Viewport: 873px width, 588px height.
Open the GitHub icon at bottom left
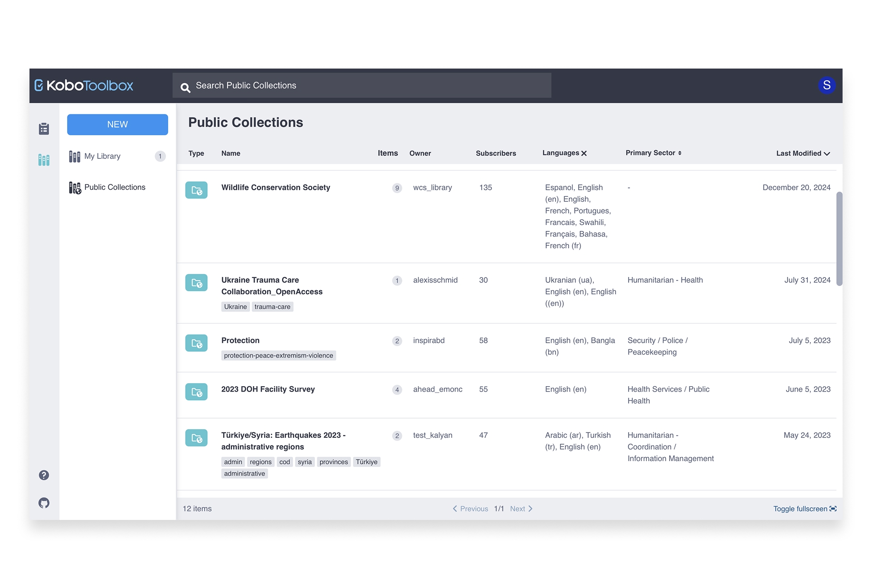44,503
